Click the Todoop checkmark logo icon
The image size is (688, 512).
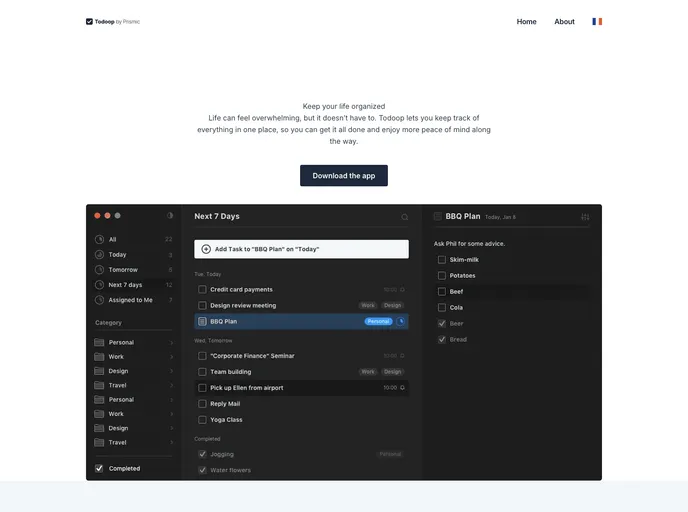[89, 21]
